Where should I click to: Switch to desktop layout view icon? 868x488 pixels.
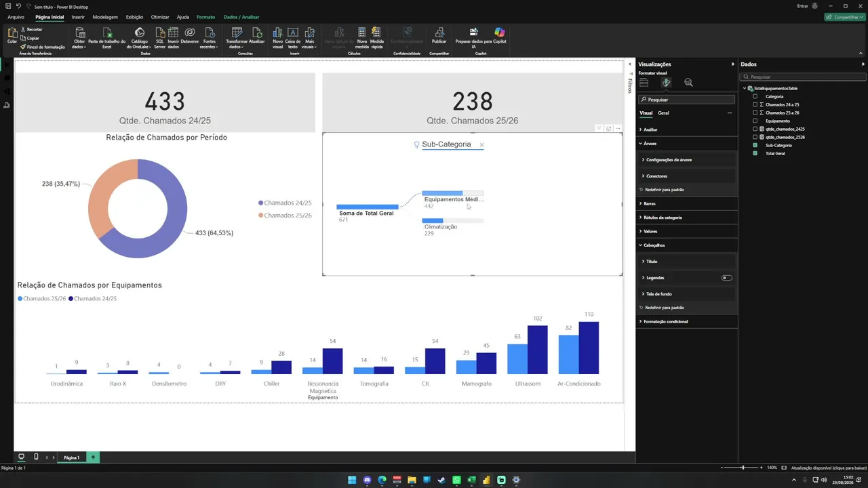coord(21,457)
